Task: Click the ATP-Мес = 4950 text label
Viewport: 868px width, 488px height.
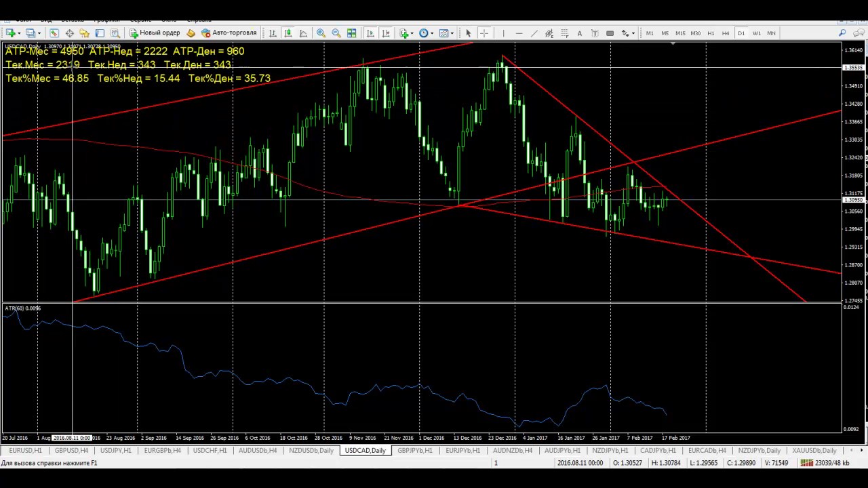Action: click(x=44, y=51)
